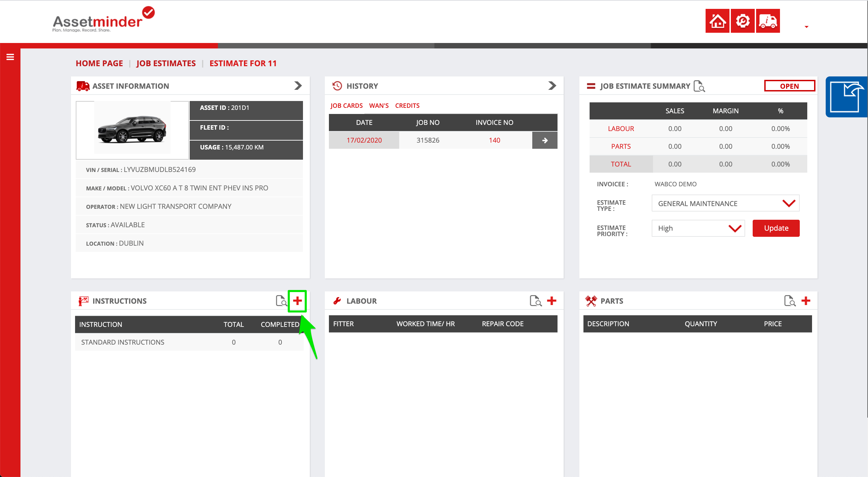Open the wrench settings icon in header
Viewport: 868px width, 477px height.
tap(742, 21)
